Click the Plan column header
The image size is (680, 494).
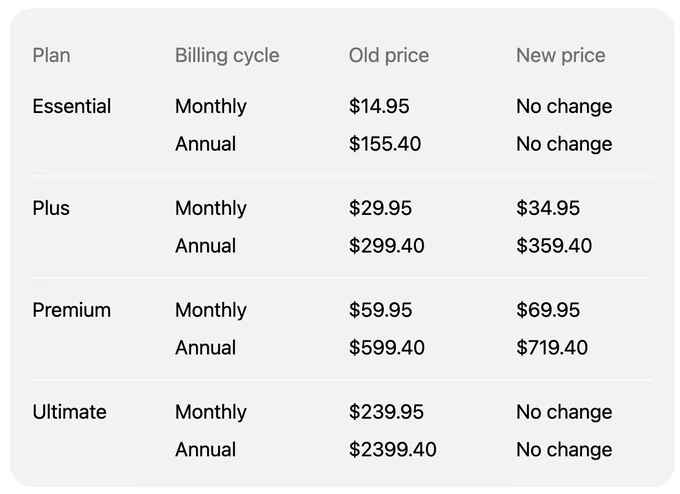click(x=51, y=56)
